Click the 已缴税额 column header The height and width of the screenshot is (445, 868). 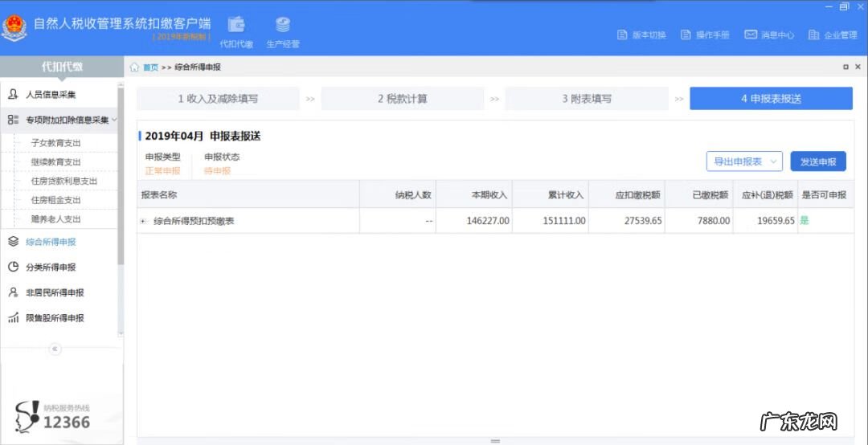[699, 194]
